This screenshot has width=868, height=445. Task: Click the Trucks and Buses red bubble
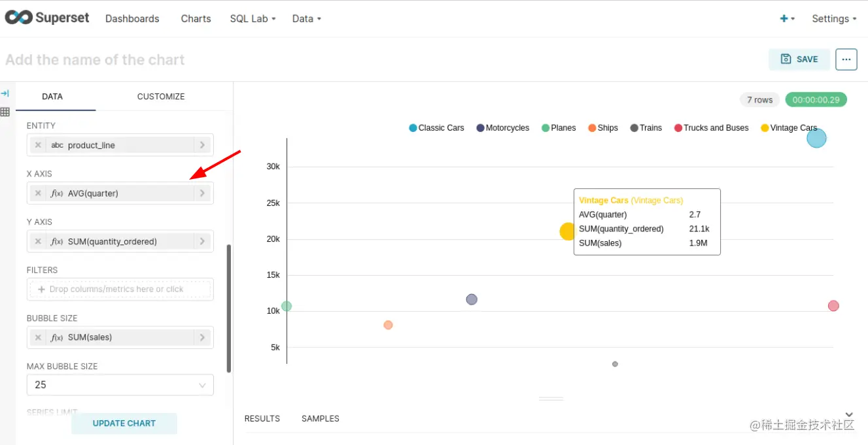pyautogui.click(x=833, y=306)
